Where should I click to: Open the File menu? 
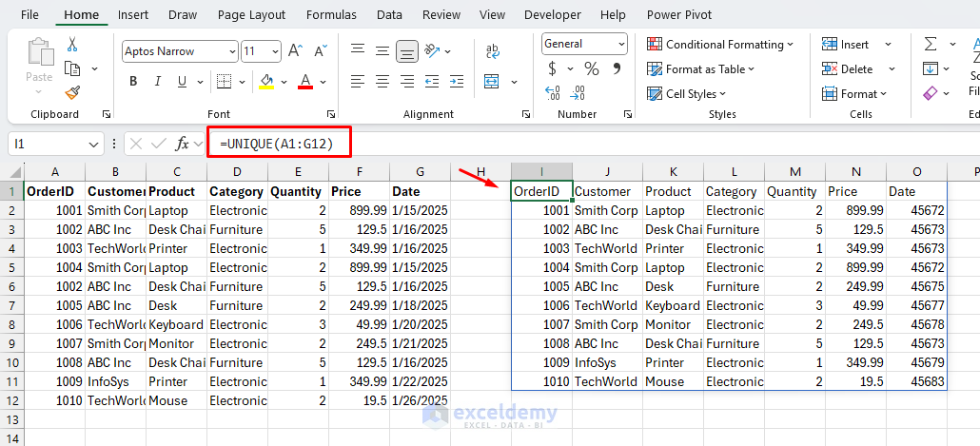pos(30,14)
